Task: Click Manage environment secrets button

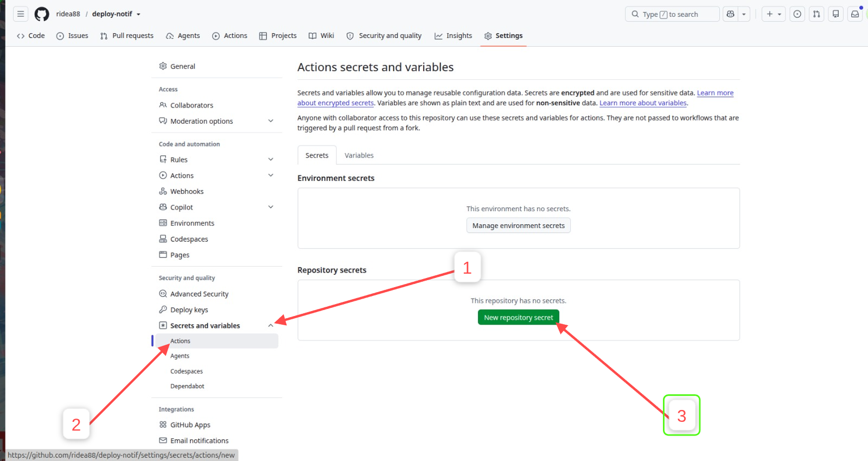Action: click(x=519, y=225)
